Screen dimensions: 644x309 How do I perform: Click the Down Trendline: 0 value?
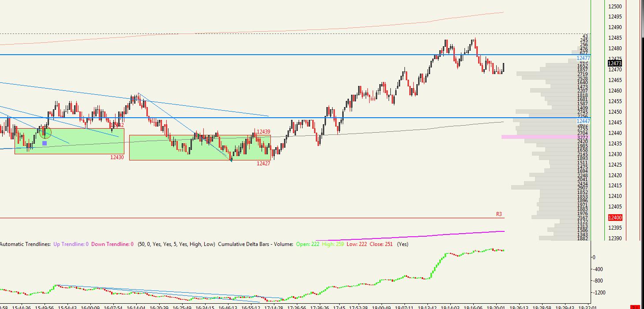(x=112, y=244)
